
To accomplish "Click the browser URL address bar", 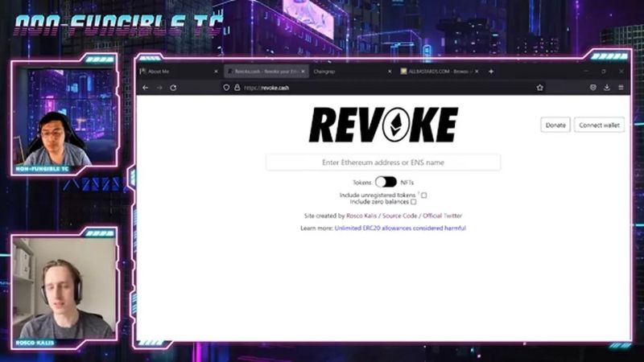I will click(382, 88).
